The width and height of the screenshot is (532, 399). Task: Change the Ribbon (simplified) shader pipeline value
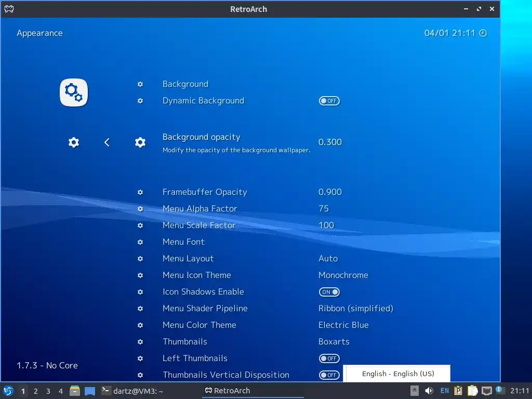pos(355,309)
